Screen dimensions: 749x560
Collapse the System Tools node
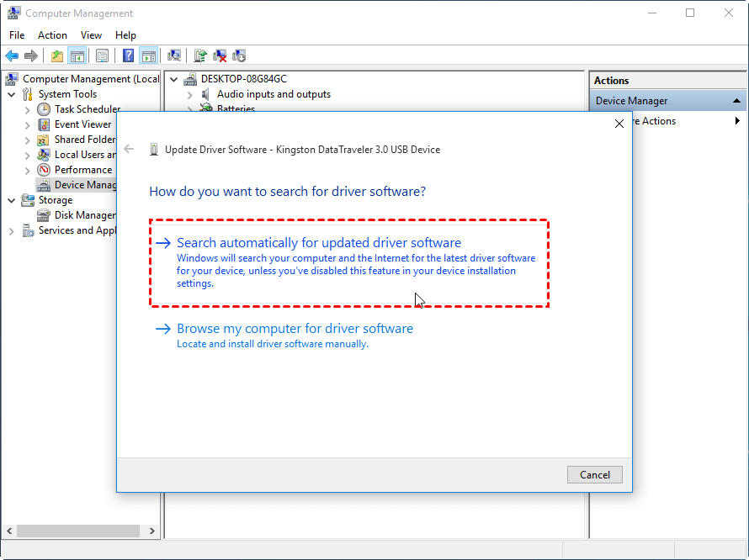[12, 94]
